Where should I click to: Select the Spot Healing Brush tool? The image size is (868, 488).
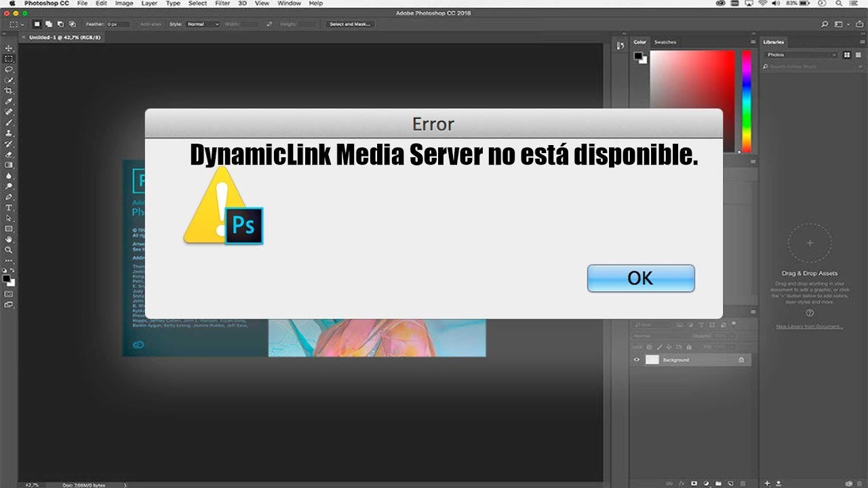coord(9,112)
